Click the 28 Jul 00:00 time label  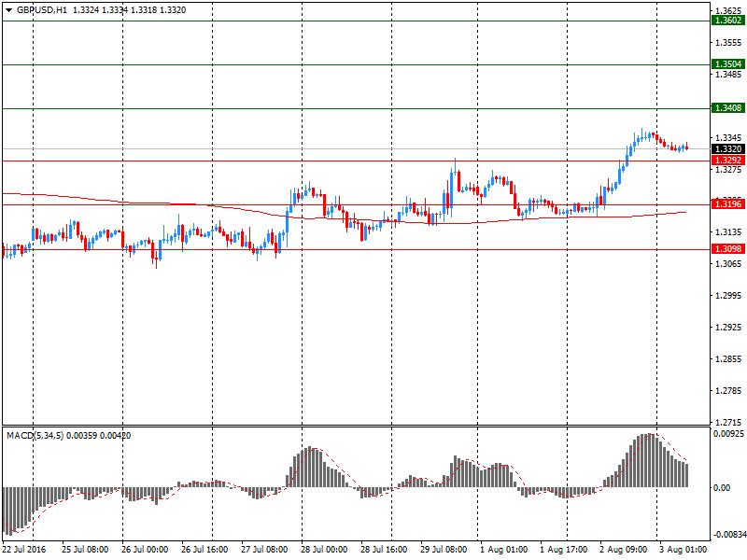tap(324, 549)
